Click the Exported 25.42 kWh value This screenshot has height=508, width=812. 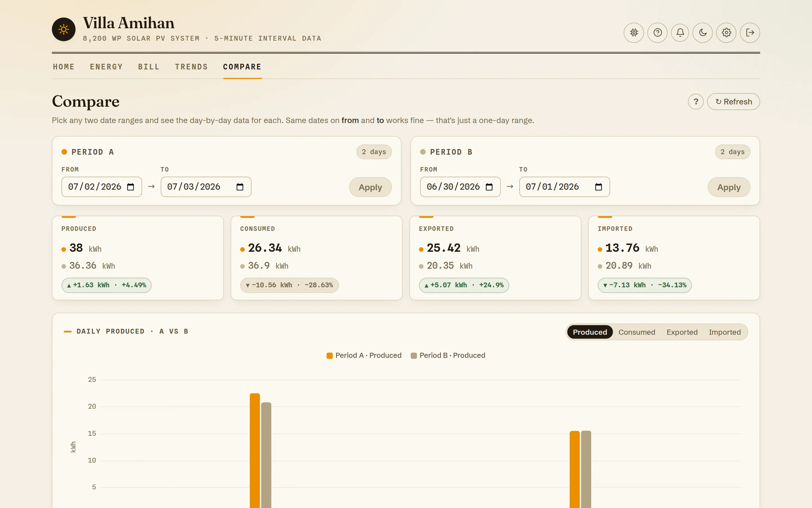(453, 248)
